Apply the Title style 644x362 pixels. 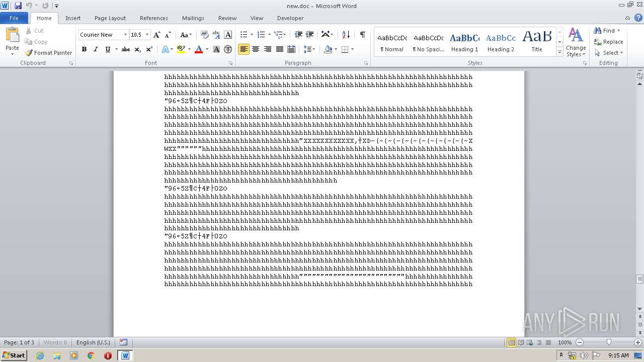tap(537, 42)
